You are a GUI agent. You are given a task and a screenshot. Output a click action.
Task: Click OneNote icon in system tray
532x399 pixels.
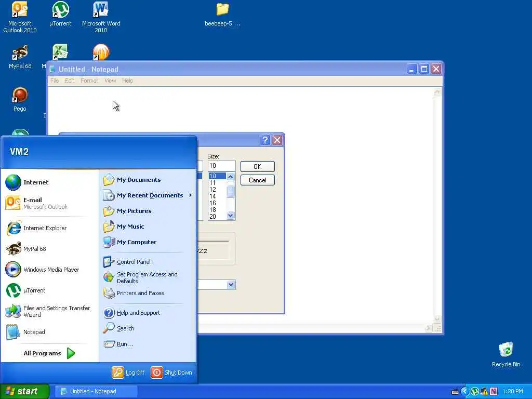[x=494, y=391]
